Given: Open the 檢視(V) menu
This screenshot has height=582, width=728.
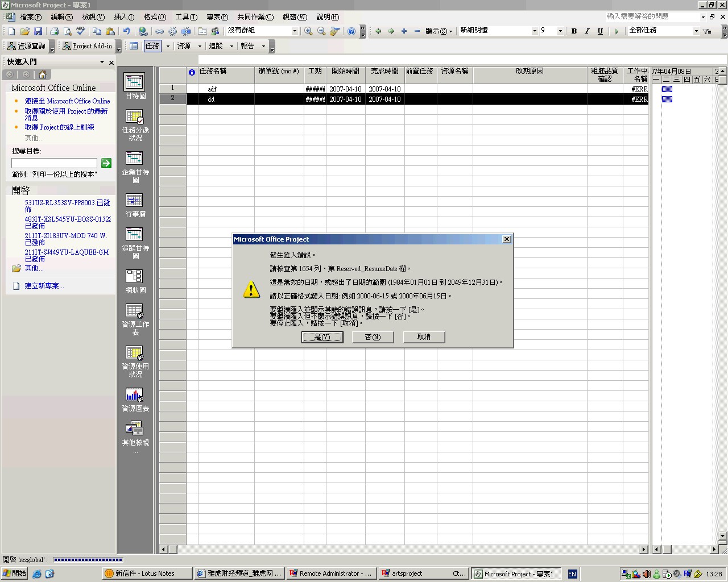Looking at the screenshot, I should tap(93, 17).
